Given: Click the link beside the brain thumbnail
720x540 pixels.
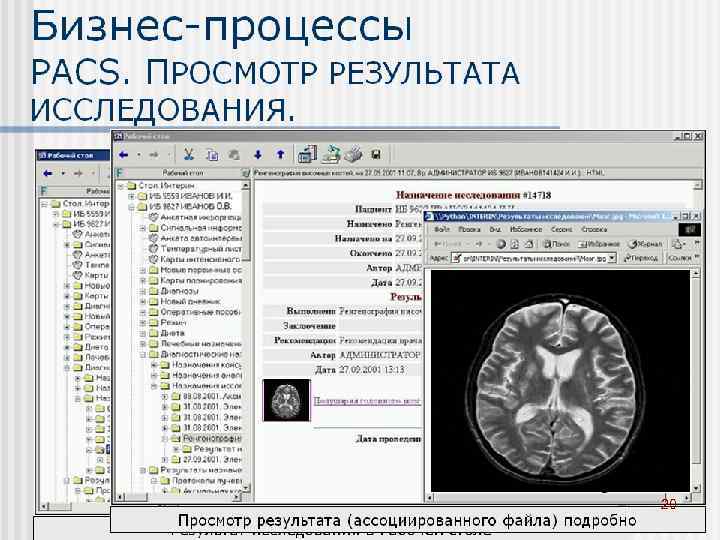Looking at the screenshot, I should tap(366, 400).
